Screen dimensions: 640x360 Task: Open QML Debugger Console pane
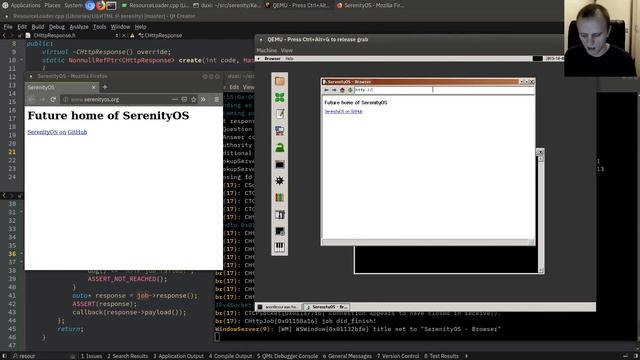[287, 356]
